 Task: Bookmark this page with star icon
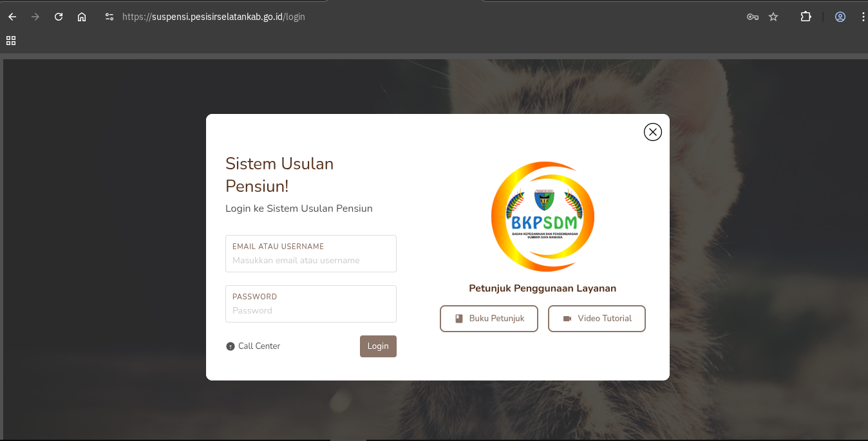coord(773,17)
